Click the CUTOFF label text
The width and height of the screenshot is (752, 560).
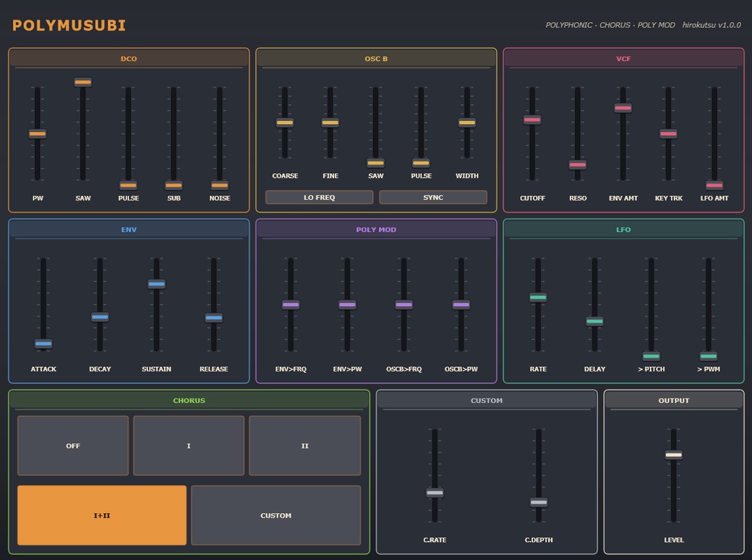click(532, 198)
